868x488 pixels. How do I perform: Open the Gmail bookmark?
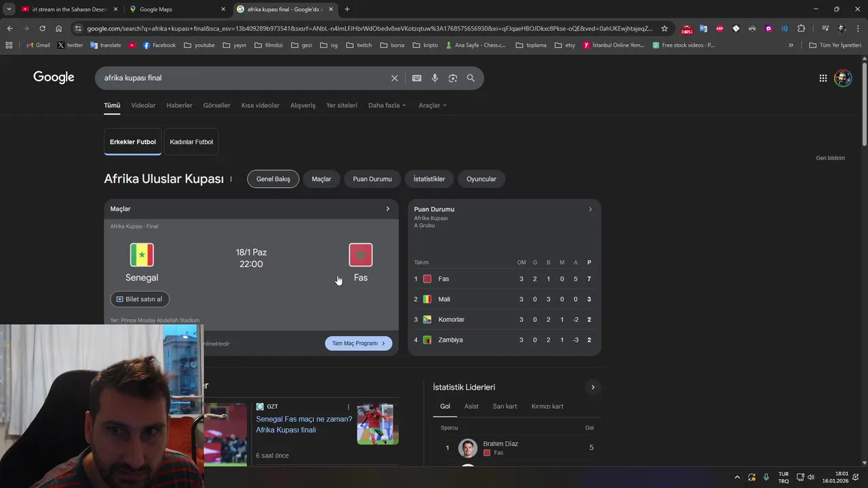tap(38, 45)
